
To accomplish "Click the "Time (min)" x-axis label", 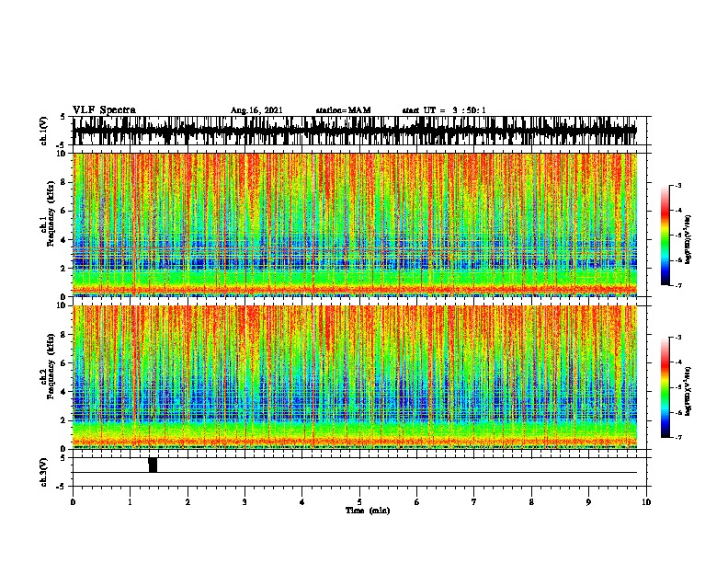I will [x=368, y=511].
